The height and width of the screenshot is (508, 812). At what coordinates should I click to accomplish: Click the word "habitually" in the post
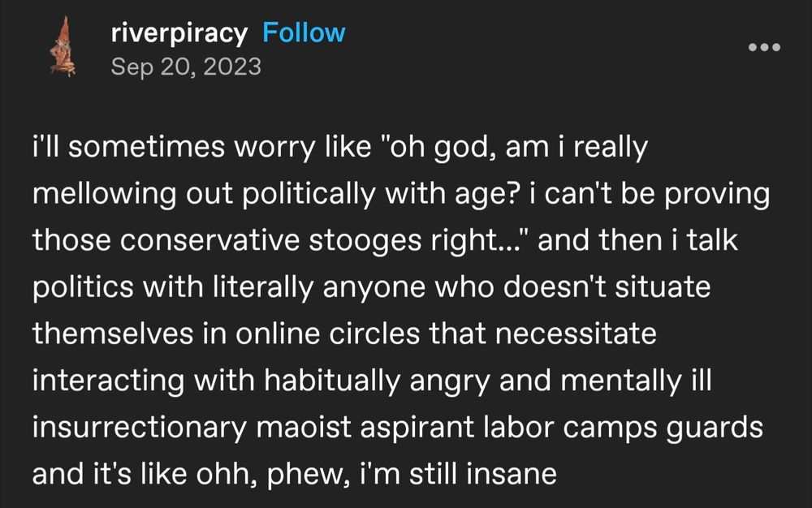(x=332, y=381)
